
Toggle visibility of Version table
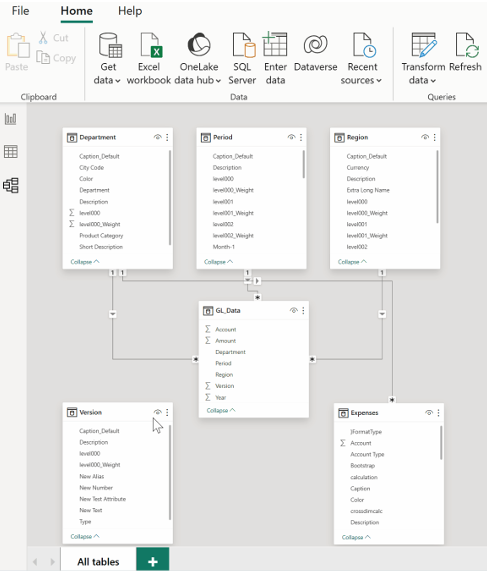point(157,412)
